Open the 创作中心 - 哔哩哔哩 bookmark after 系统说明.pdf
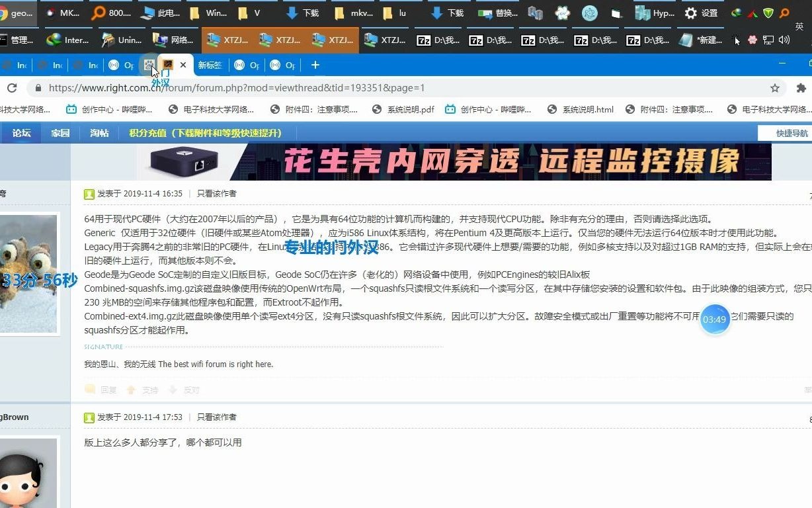Viewport: 812px width, 508px height. pyautogui.click(x=489, y=109)
